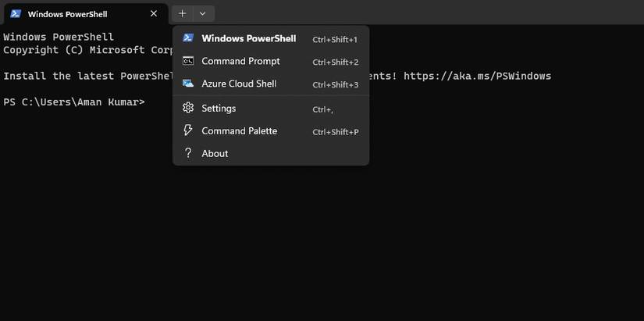The height and width of the screenshot is (321, 644).
Task: Open a new tab with plus button
Action: pyautogui.click(x=182, y=13)
